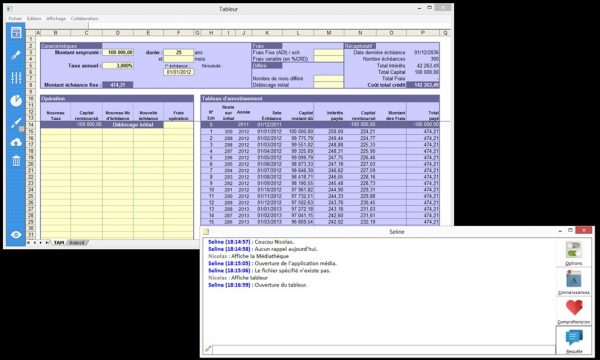Viewport: 600px width, 360px height.
Task: Open the Edition menu in Tableur
Action: click(34, 18)
